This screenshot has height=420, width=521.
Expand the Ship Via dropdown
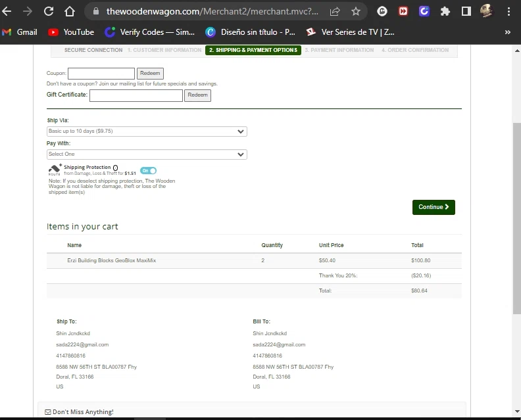tap(147, 131)
